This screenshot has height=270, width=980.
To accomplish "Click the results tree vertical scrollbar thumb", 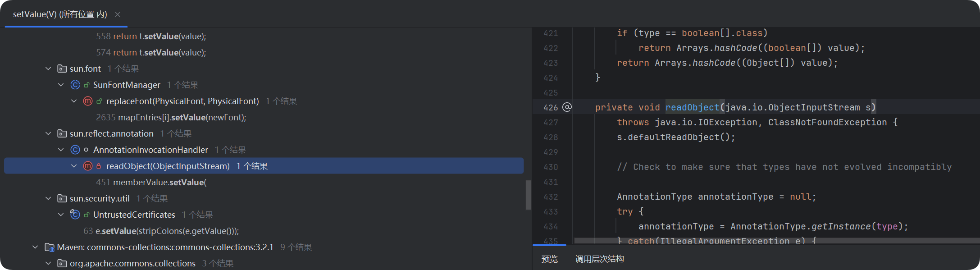I will (x=528, y=195).
